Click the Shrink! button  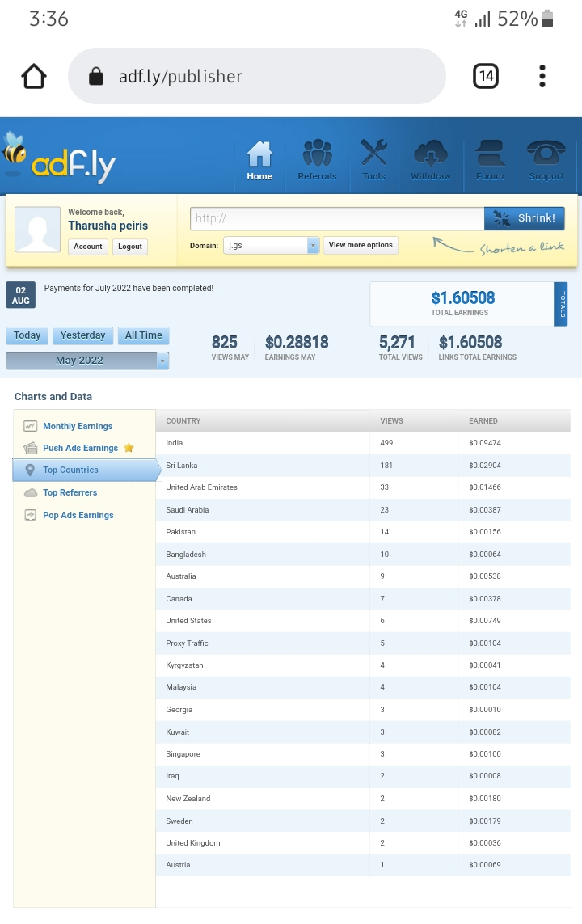click(x=525, y=218)
